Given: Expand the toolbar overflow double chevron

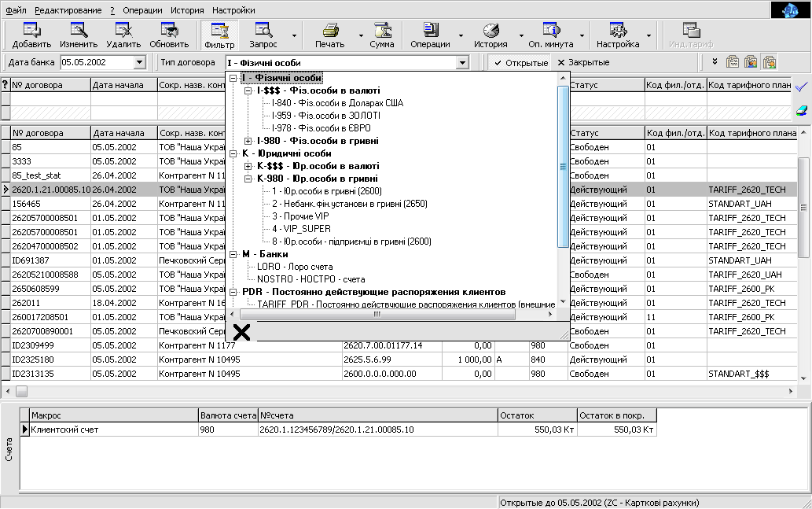Looking at the screenshot, I should click(715, 61).
